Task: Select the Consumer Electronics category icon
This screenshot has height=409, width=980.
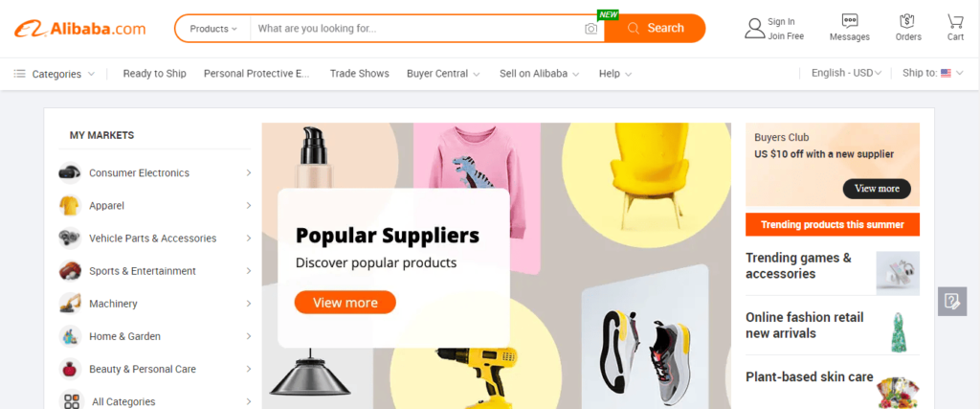Action: tap(69, 172)
